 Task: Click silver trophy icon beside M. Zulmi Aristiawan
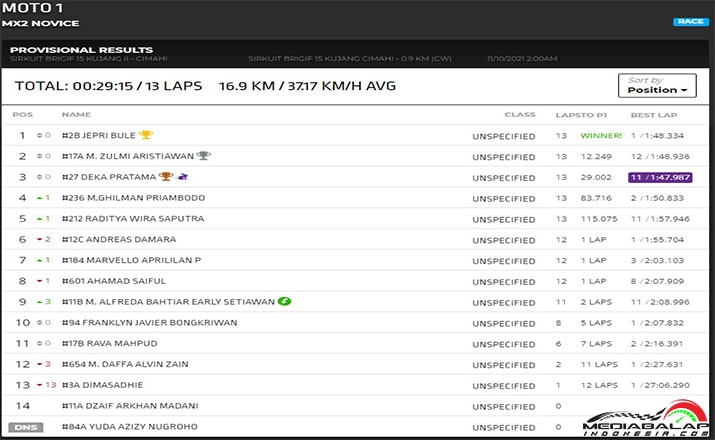(x=203, y=156)
